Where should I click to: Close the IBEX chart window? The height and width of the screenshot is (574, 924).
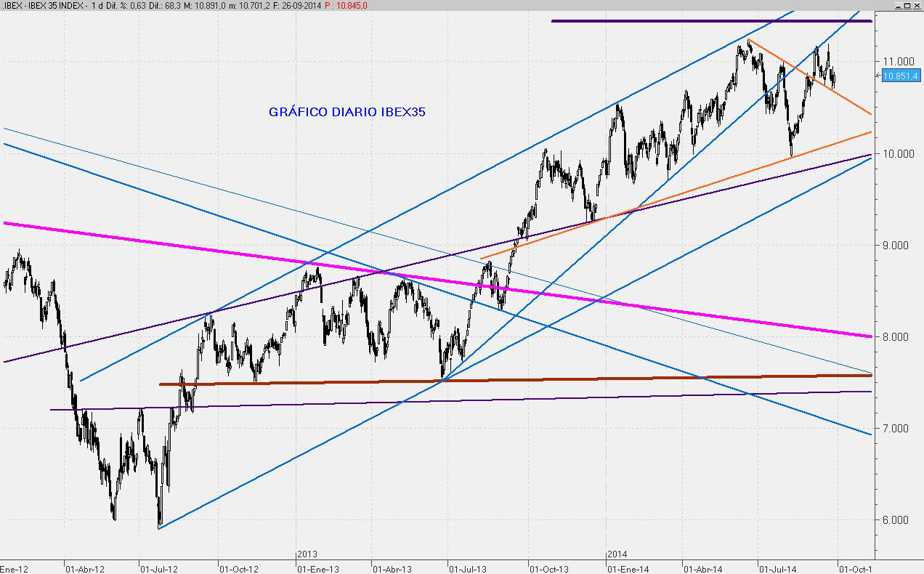[x=917, y=5]
